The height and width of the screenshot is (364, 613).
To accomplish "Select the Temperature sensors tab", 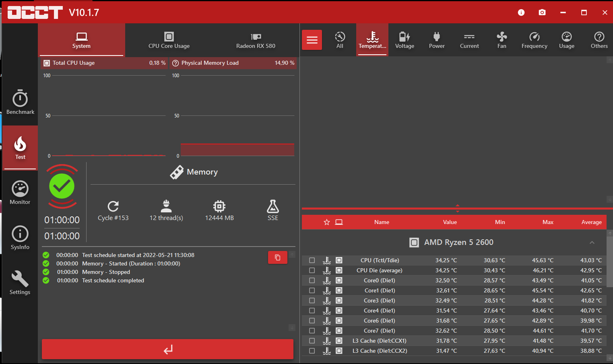I will click(372, 40).
